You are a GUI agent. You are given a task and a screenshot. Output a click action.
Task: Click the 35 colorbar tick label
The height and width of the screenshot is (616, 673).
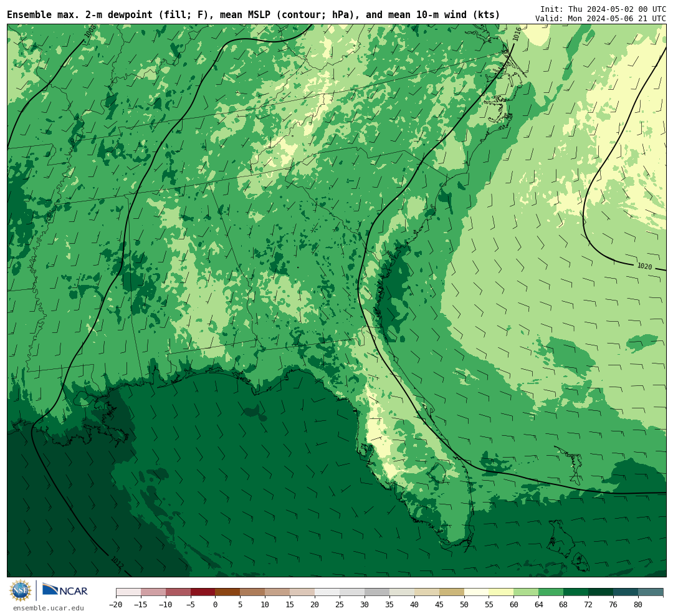(x=389, y=605)
